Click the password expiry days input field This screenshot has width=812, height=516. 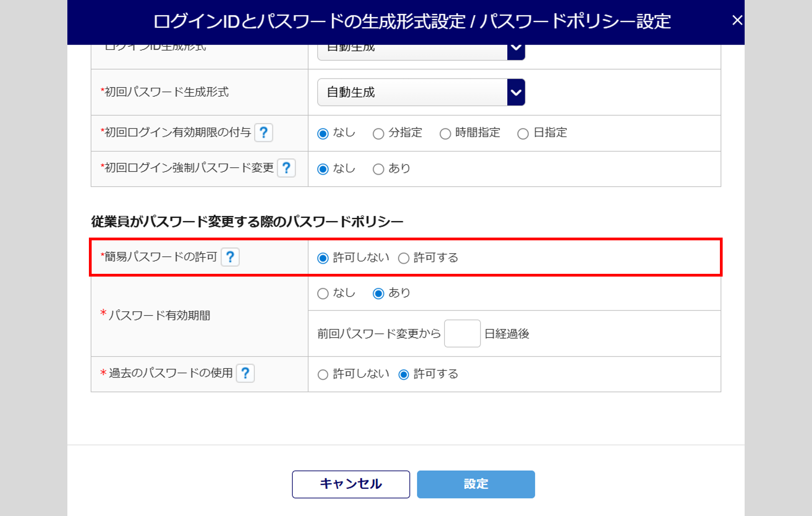462,333
